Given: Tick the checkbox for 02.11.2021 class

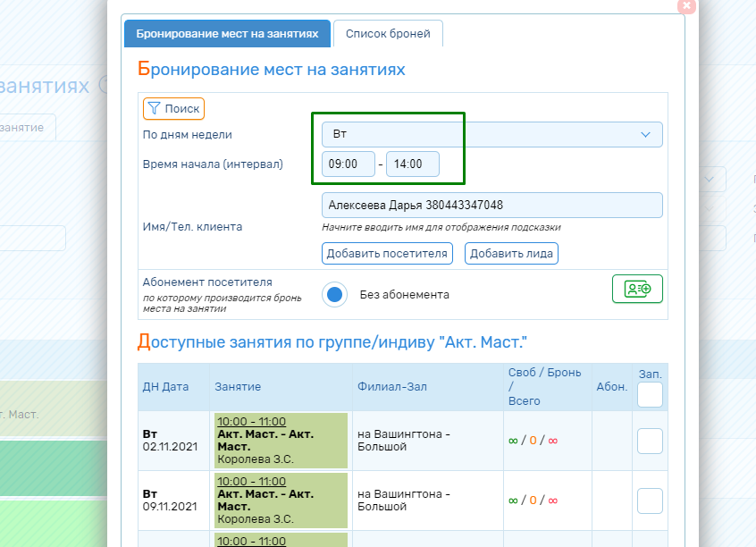Looking at the screenshot, I should pos(650,441).
